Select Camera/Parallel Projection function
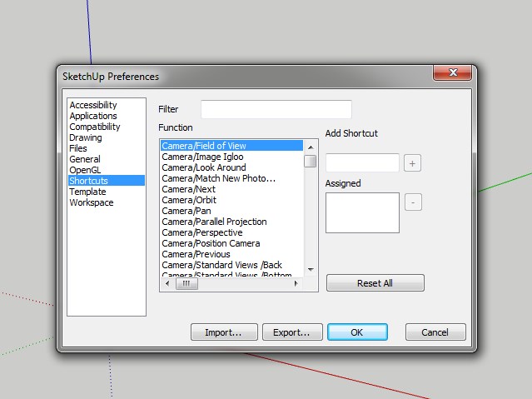532x399 pixels. (231, 222)
